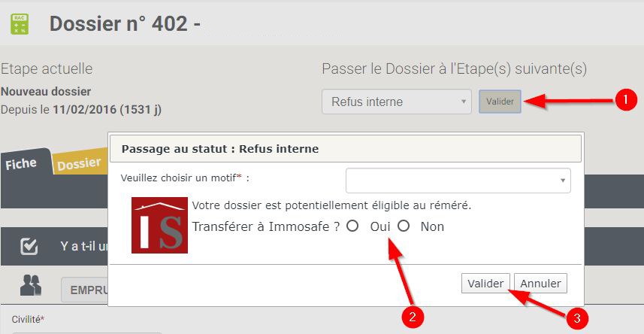The height and width of the screenshot is (334, 644).
Task: Confirm with the dialog's Valider button
Action: 485,284
